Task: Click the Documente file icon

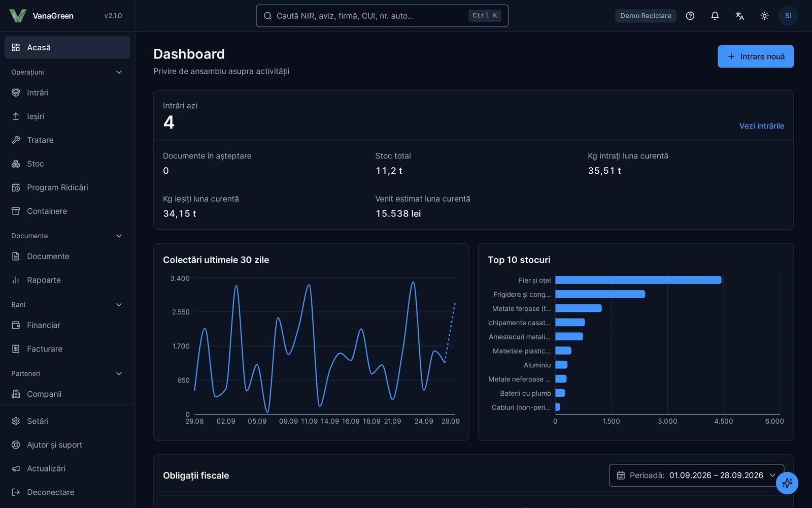Action: click(16, 256)
